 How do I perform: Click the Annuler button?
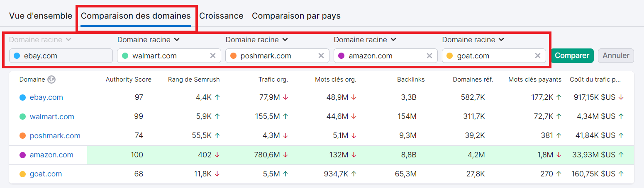pos(616,55)
